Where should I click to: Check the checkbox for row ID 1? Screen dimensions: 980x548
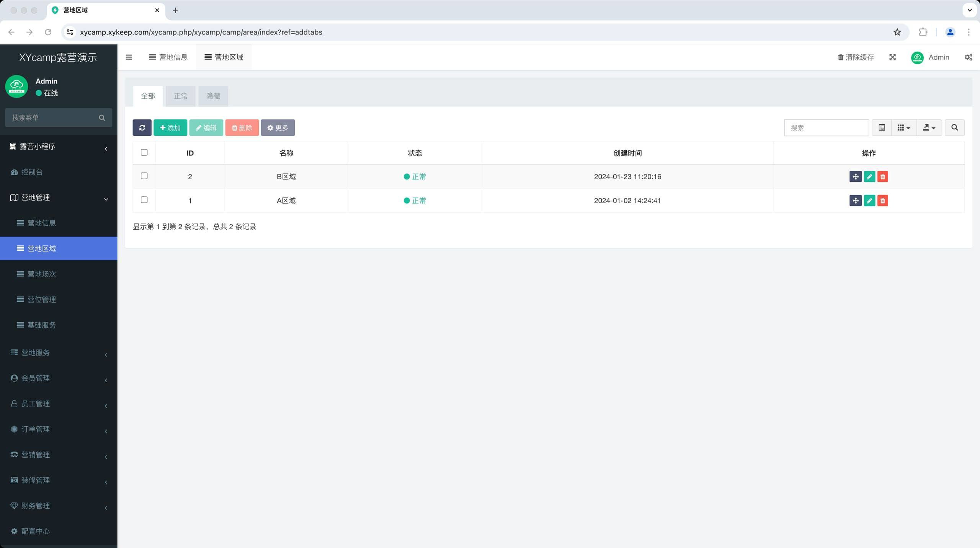click(144, 200)
